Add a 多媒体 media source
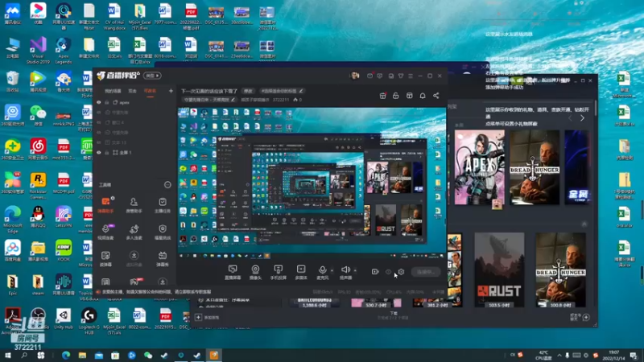This screenshot has width=644, height=362. point(301,272)
